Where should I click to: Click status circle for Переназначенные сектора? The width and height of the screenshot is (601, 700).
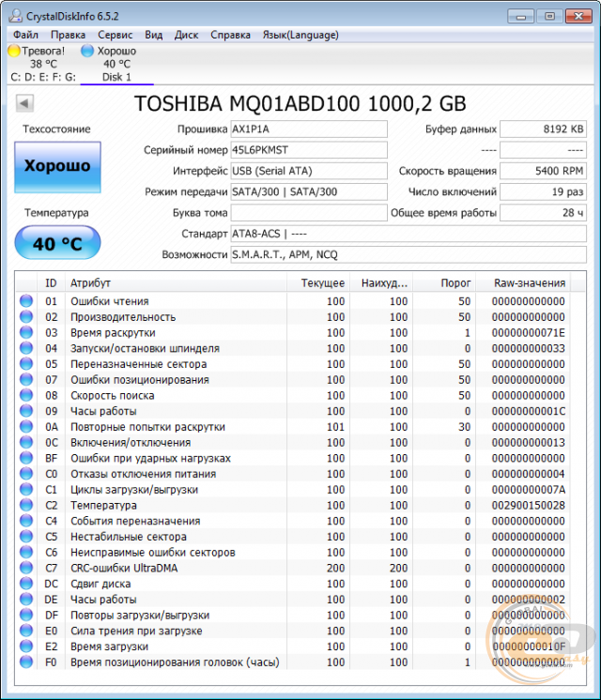[26, 363]
